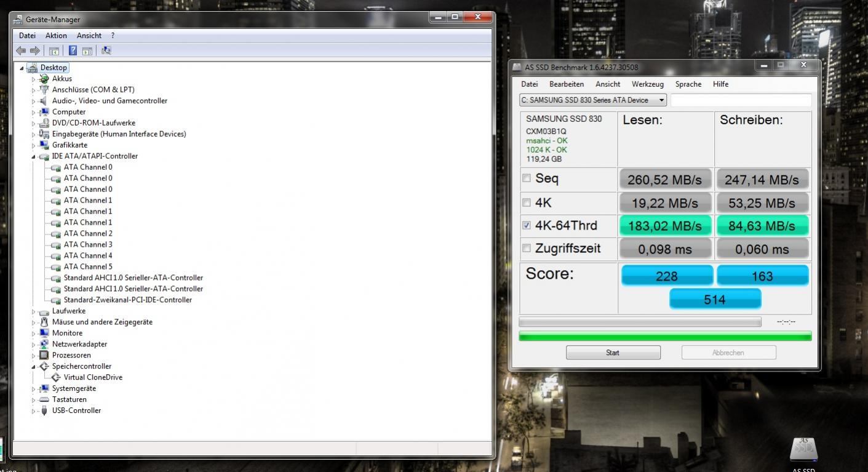Image resolution: width=868 pixels, height=472 pixels.
Task: Click the ATA Channel 4 device icon
Action: coord(56,256)
